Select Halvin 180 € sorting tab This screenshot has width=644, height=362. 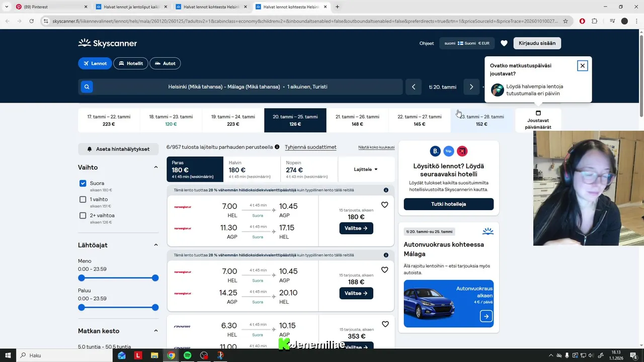click(252, 169)
